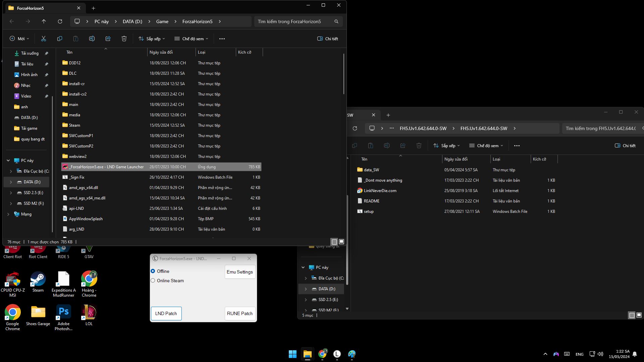Click the _Sign Fix batch file
Viewport: 644px width, 362px height.
point(76,177)
